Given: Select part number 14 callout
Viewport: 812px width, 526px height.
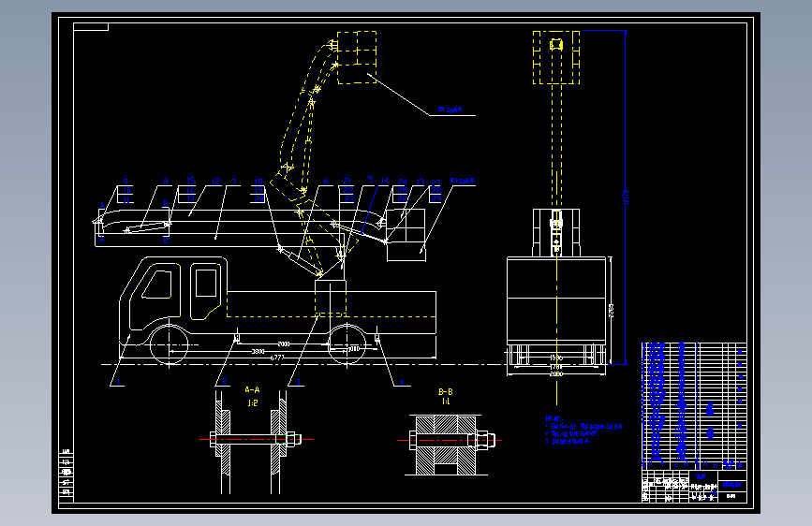Looking at the screenshot, I should [x=384, y=181].
